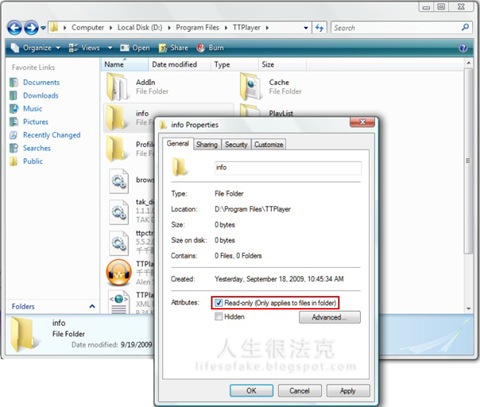Click Apply in Properties dialog
The image size is (480, 407).
pyautogui.click(x=348, y=391)
